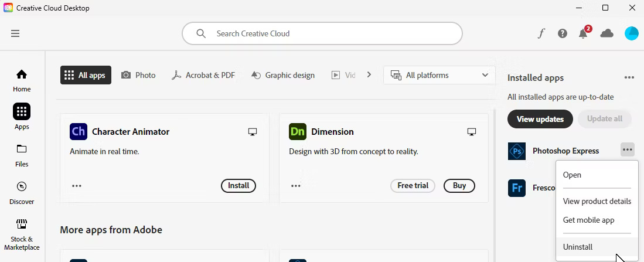Click Buy for Dimension
The image size is (644, 262).
tap(459, 186)
